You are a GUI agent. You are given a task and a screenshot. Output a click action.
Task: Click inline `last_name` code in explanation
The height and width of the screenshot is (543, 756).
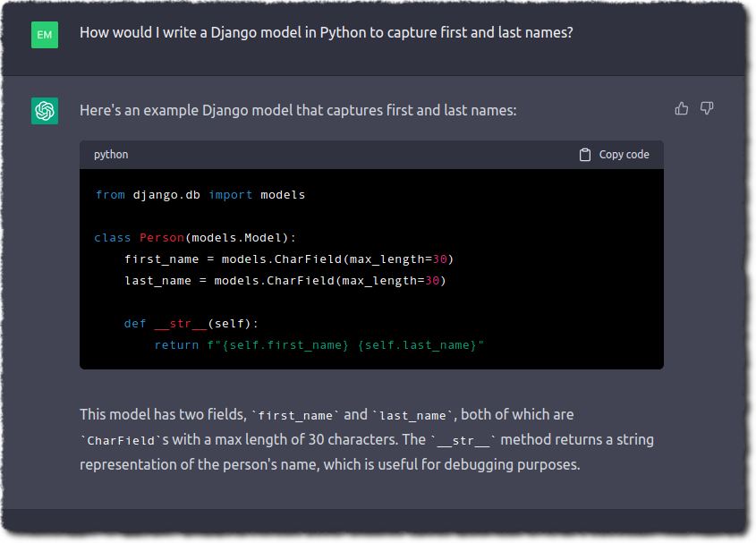[412, 416]
